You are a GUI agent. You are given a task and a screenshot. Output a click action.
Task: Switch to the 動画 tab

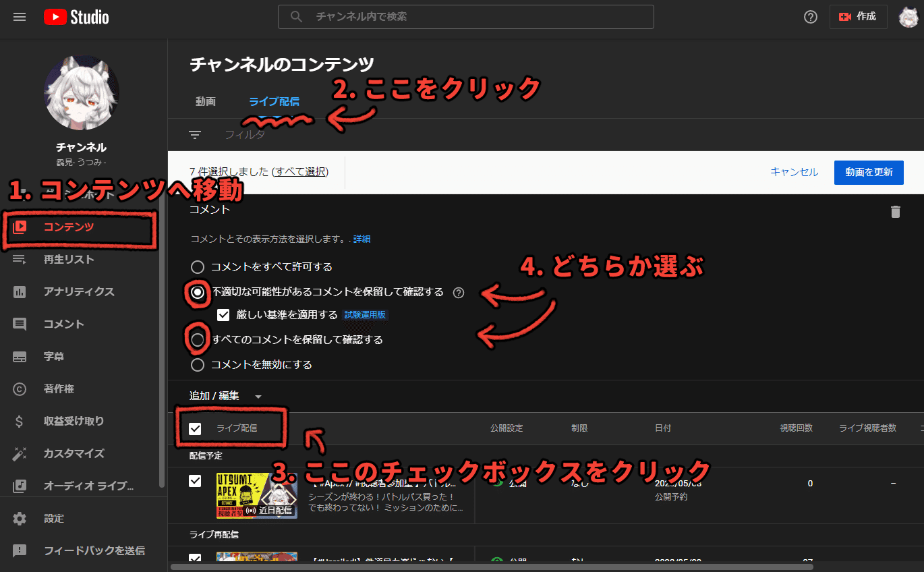pyautogui.click(x=205, y=101)
